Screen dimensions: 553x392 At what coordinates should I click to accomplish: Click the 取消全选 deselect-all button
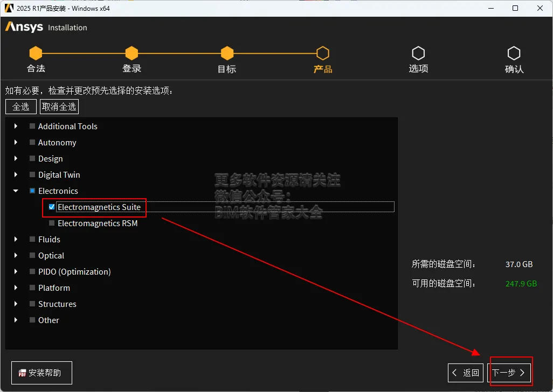(59, 107)
